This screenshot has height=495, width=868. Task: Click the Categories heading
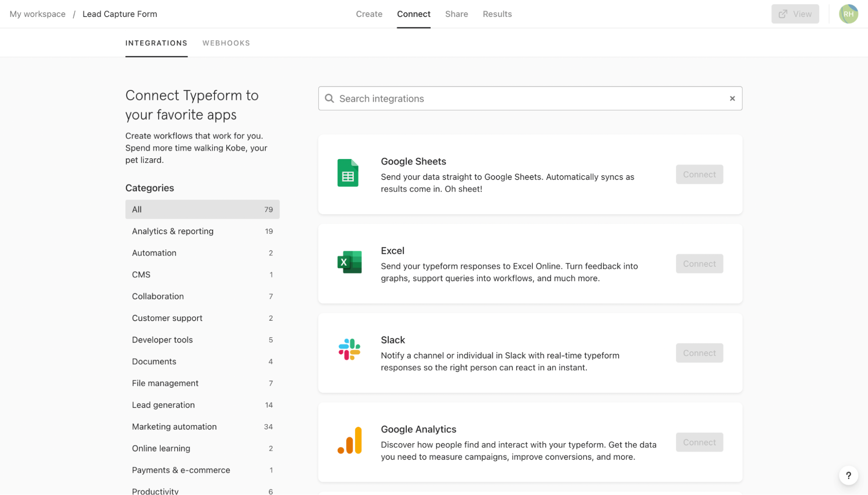click(150, 188)
